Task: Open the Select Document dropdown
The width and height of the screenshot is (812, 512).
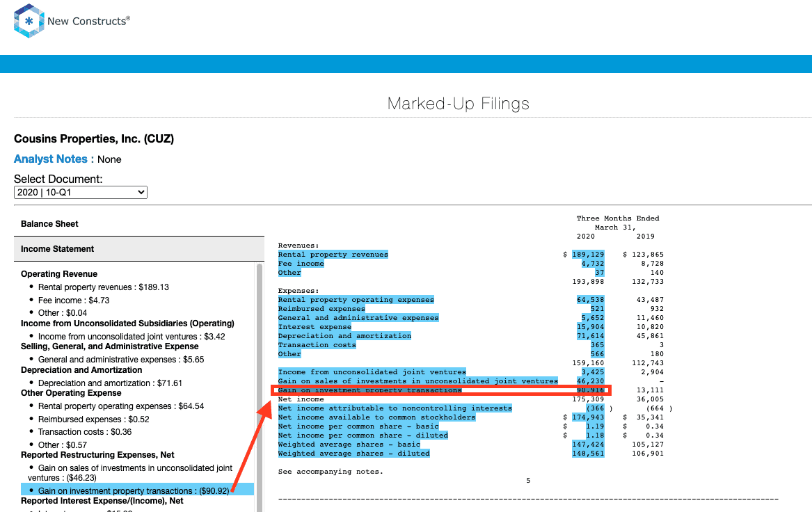Action: pos(80,193)
